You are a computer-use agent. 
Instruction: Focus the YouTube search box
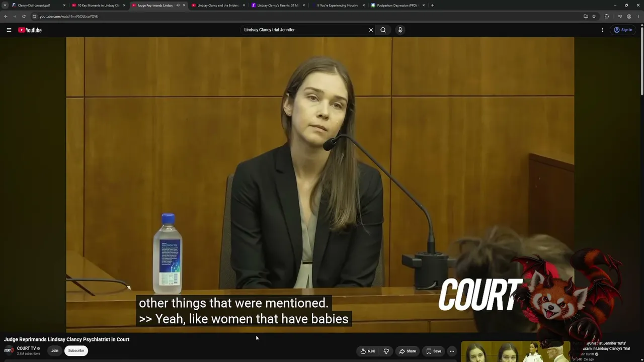(305, 30)
